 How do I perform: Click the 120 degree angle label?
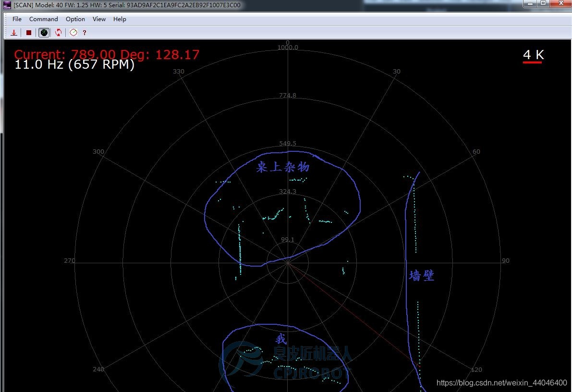pyautogui.click(x=476, y=370)
